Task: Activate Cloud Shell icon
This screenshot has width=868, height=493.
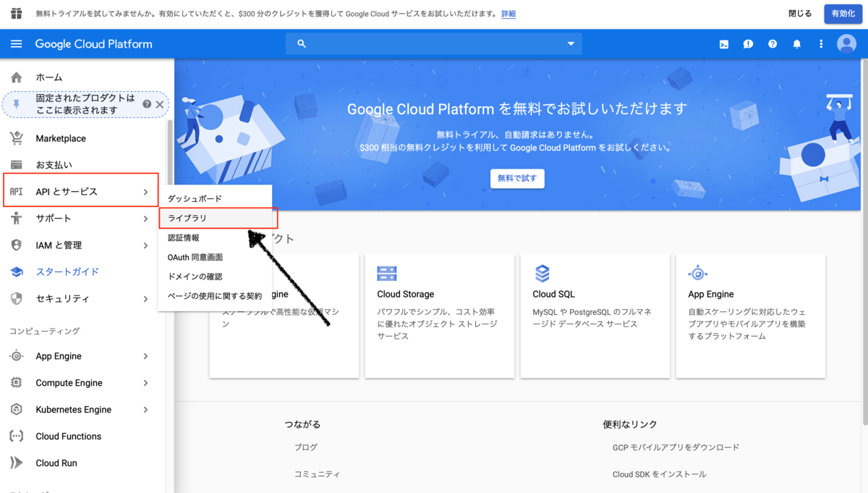Action: (x=723, y=44)
